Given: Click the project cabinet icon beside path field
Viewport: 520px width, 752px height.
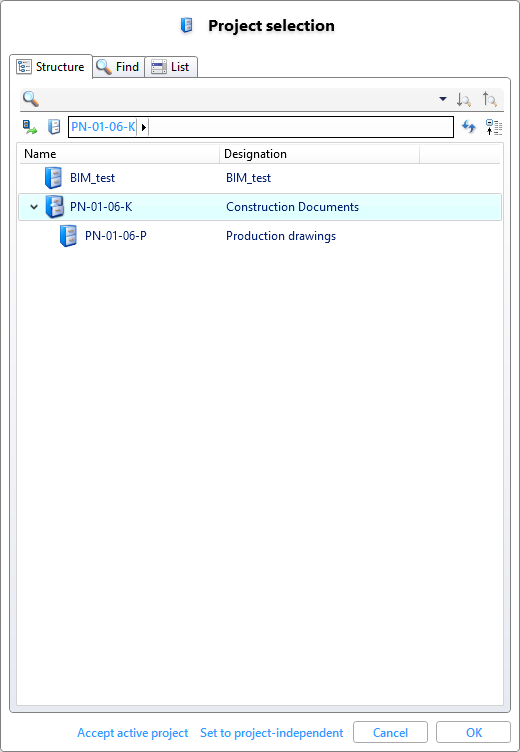Looking at the screenshot, I should tap(54, 127).
